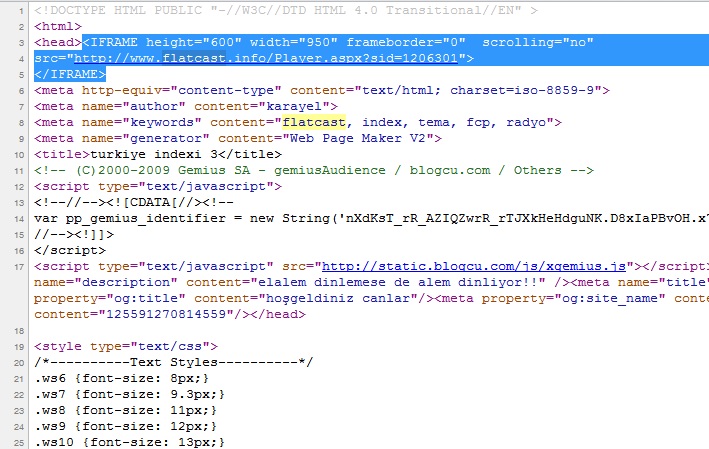
Task: Click the meta author karayel line
Action: (x=186, y=107)
